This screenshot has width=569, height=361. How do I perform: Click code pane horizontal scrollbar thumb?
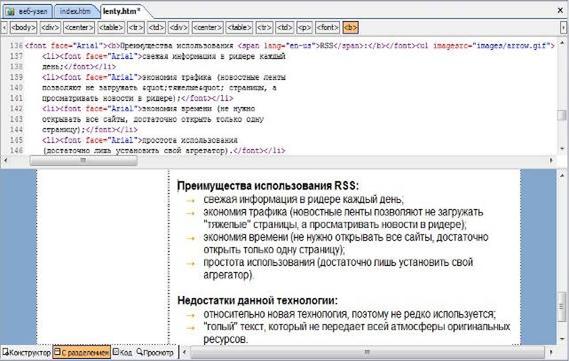point(83,160)
